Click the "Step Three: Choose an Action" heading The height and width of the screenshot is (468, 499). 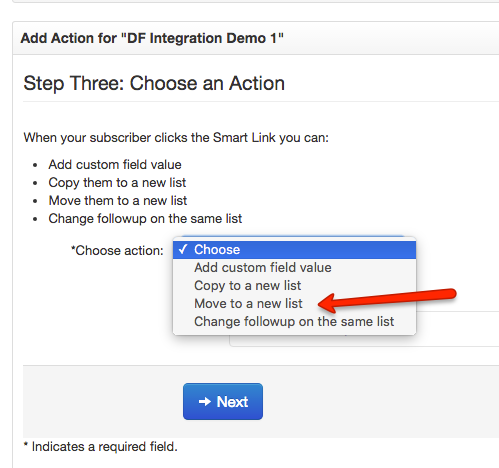154,83
